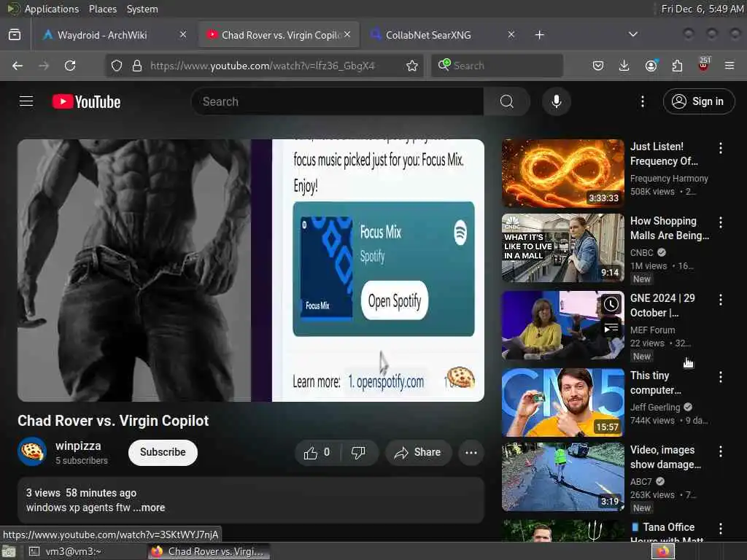The image size is (747, 560).
Task: Add GNE 2024 video to queue
Action: 611,328
